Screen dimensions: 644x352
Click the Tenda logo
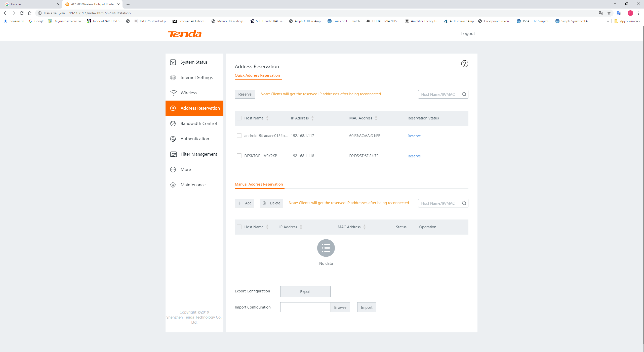[x=185, y=34]
